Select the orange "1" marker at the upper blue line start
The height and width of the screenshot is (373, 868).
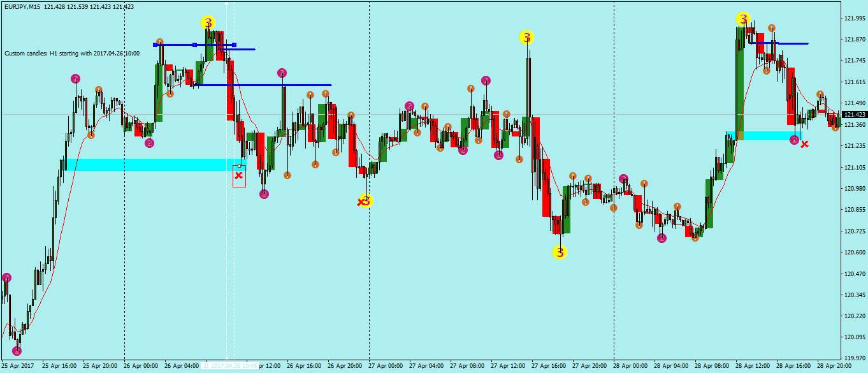(159, 41)
